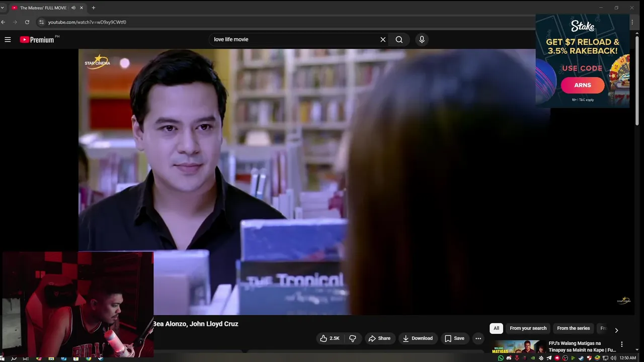Viewport: 644px width, 362px height.
Task: Click the ARNS code button on the Stake ad
Action: (582, 85)
